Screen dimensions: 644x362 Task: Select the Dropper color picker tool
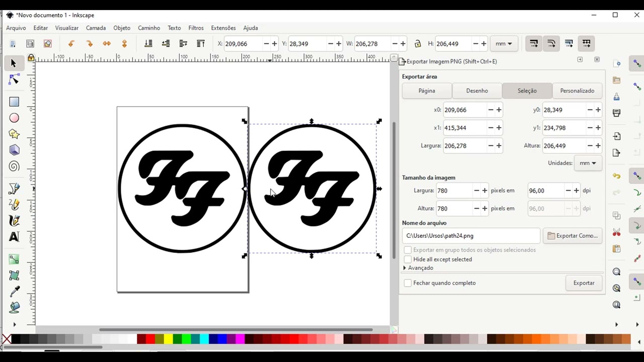(14, 292)
